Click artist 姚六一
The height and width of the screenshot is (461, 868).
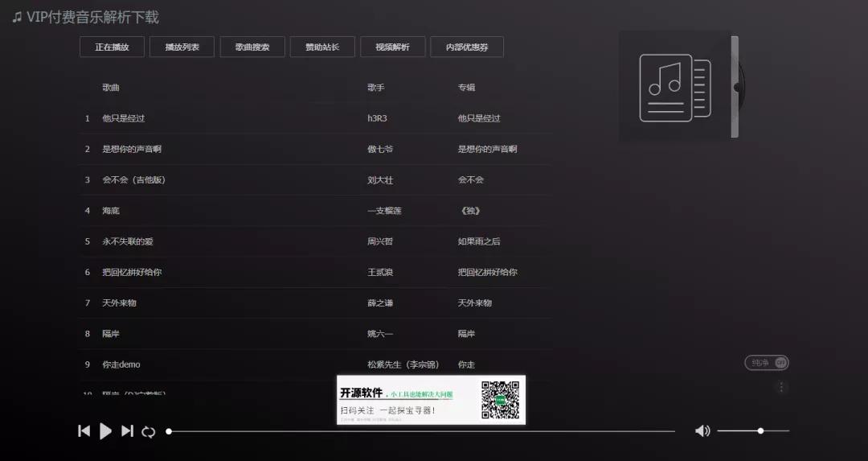coord(380,334)
